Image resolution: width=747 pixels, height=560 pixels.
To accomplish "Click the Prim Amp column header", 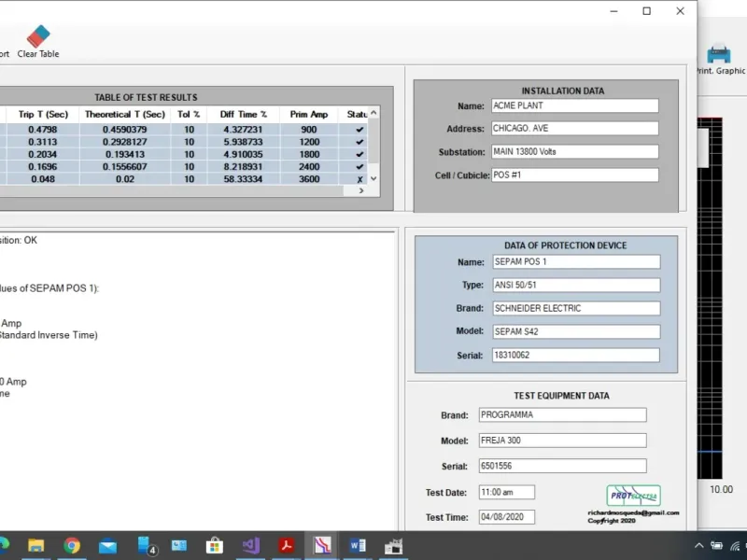I will (x=309, y=114).
